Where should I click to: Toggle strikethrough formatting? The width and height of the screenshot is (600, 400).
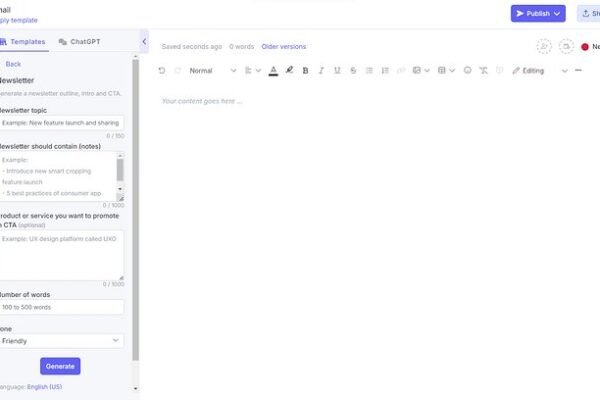pyautogui.click(x=353, y=70)
